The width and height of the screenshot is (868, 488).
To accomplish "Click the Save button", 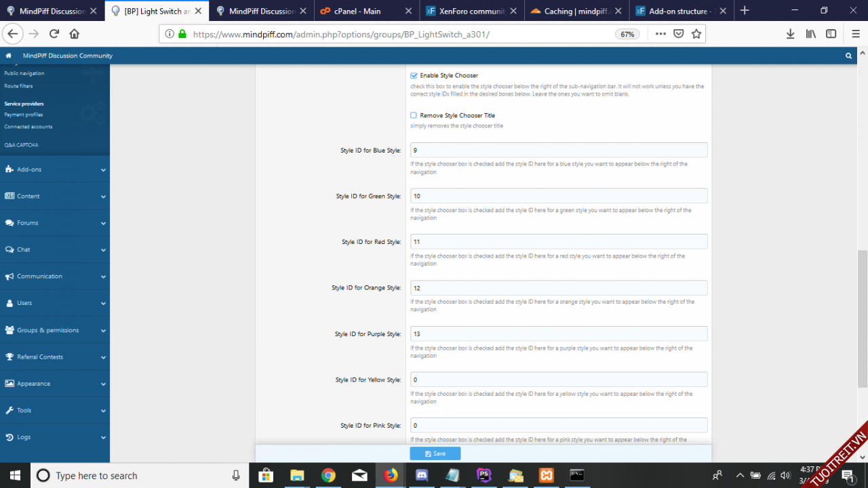I will click(435, 453).
